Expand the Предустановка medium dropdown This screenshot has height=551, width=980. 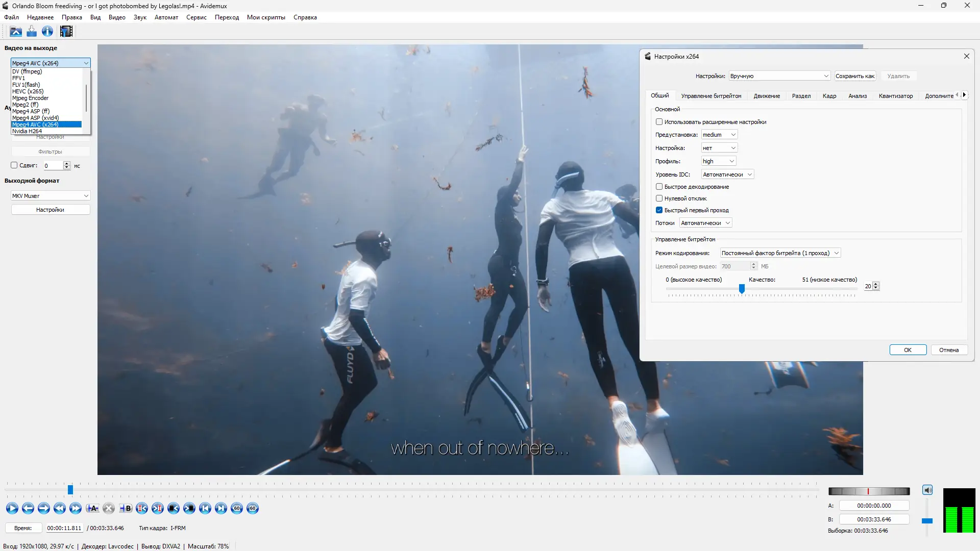coord(719,135)
